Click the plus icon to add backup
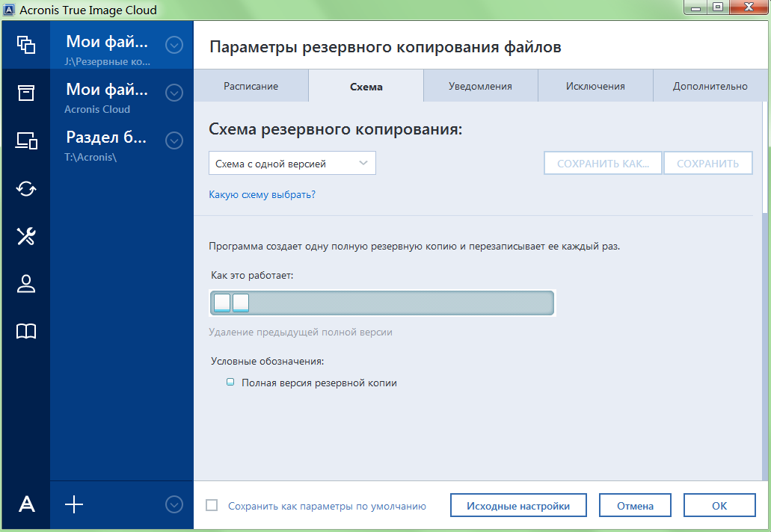The height and width of the screenshot is (532, 771). [x=74, y=505]
